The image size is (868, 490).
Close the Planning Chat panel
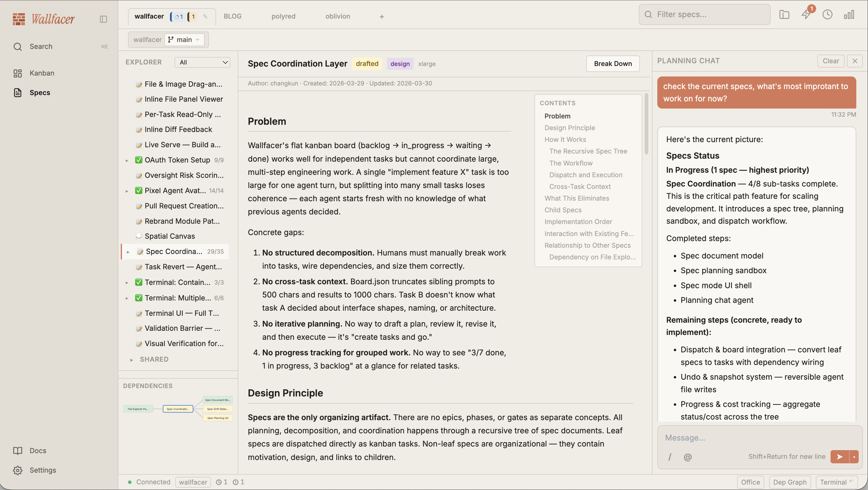pyautogui.click(x=855, y=61)
